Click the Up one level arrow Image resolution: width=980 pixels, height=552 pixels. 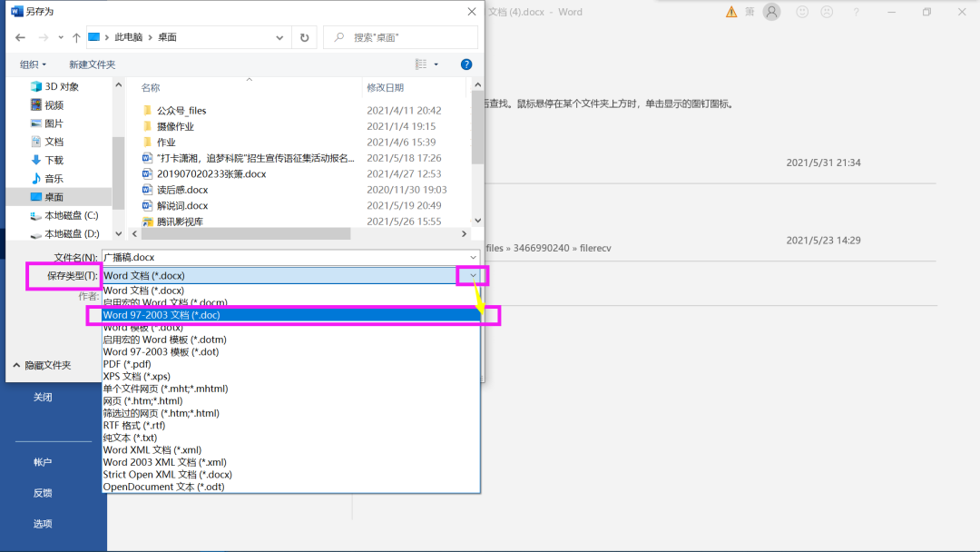point(76,37)
